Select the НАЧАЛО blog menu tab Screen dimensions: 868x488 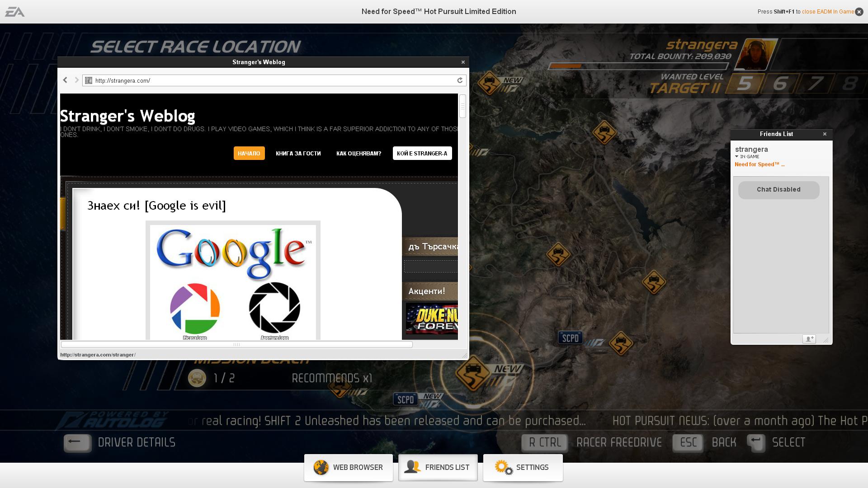point(249,153)
